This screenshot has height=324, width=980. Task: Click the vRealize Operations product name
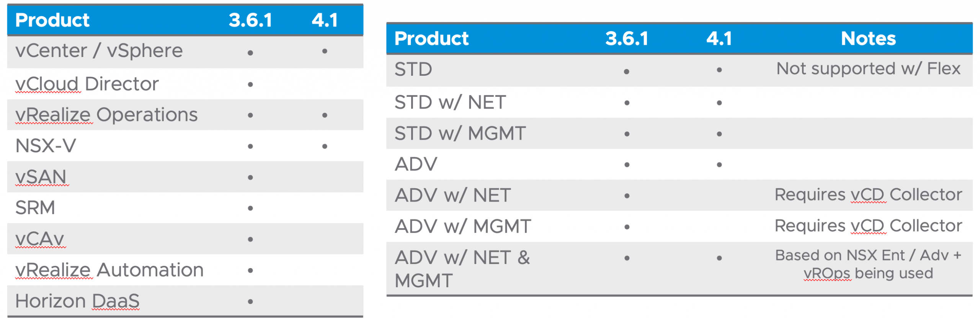(x=106, y=115)
